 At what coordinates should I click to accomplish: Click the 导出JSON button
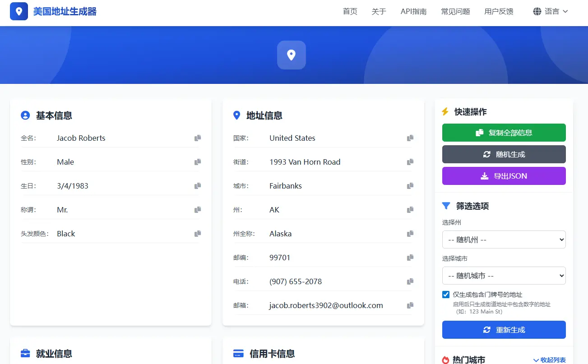pyautogui.click(x=504, y=176)
